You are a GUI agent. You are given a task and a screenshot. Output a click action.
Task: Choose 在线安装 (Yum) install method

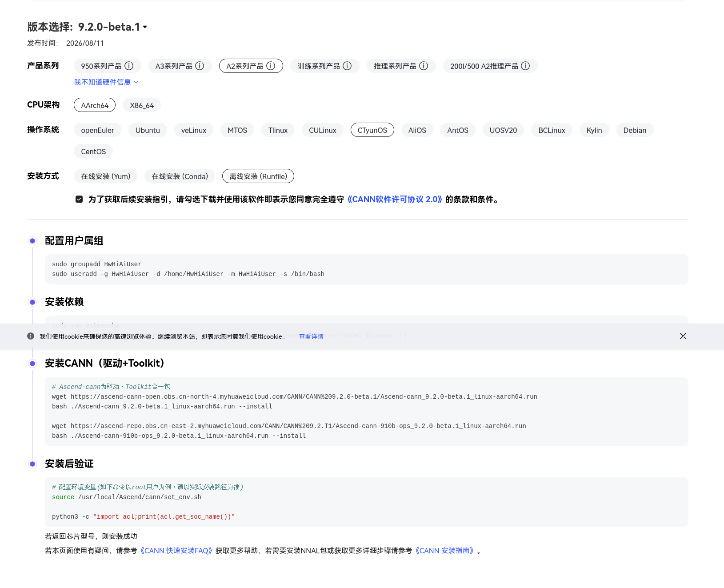coord(106,176)
